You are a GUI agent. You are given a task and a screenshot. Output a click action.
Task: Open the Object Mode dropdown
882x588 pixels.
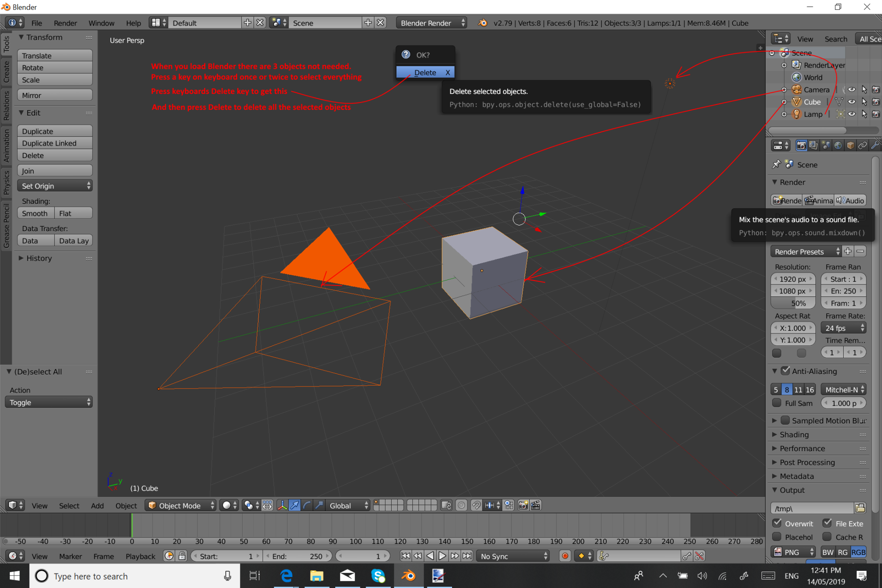[181, 506]
